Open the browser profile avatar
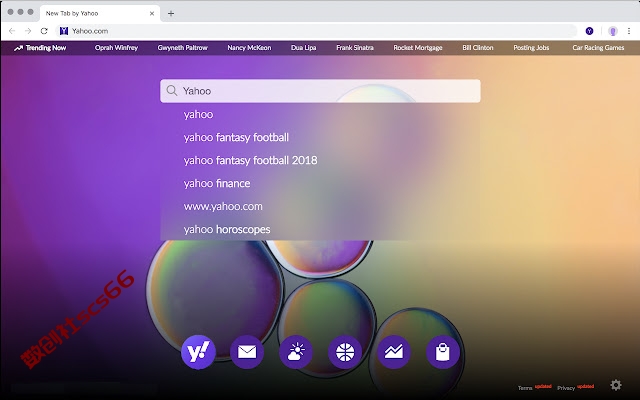The image size is (640, 400). click(x=612, y=31)
